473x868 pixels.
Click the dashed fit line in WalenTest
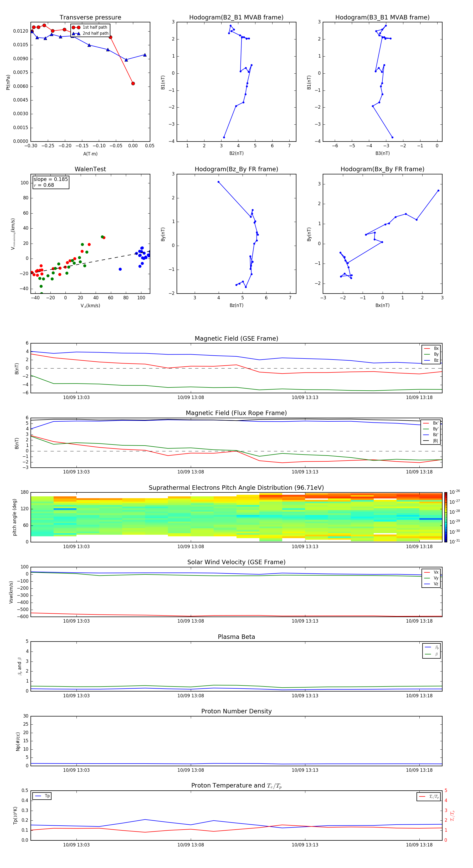90,262
